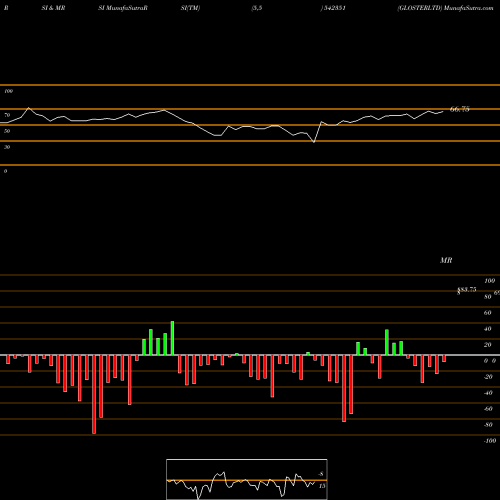Click the 15 value in mini chart
The image size is (500, 500).
point(322,486)
